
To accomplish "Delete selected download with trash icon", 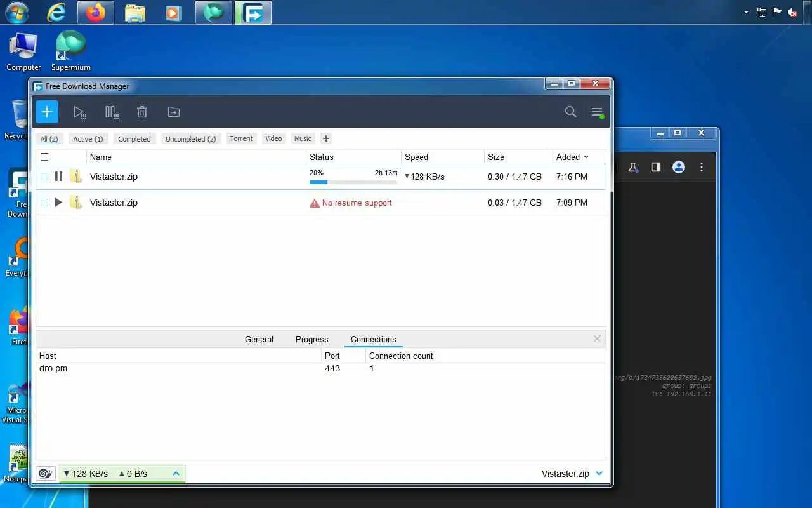I will pos(142,112).
